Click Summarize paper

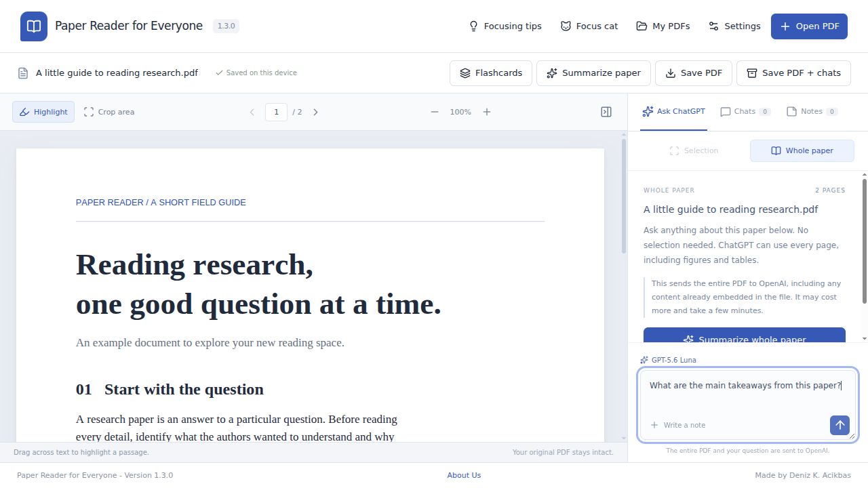593,73
